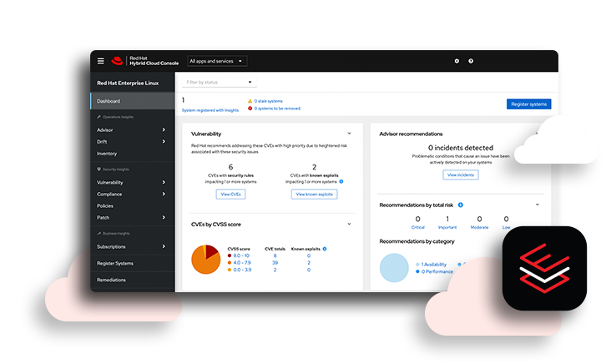This screenshot has width=606, height=364.
Task: Click the light blue recommendations category chart
Action: [394, 268]
